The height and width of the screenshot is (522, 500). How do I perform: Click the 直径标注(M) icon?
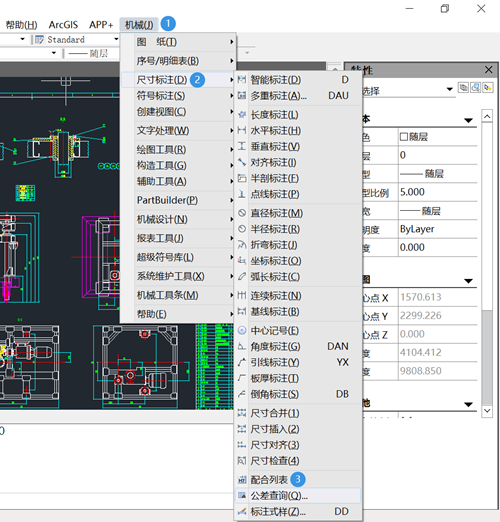tap(242, 213)
